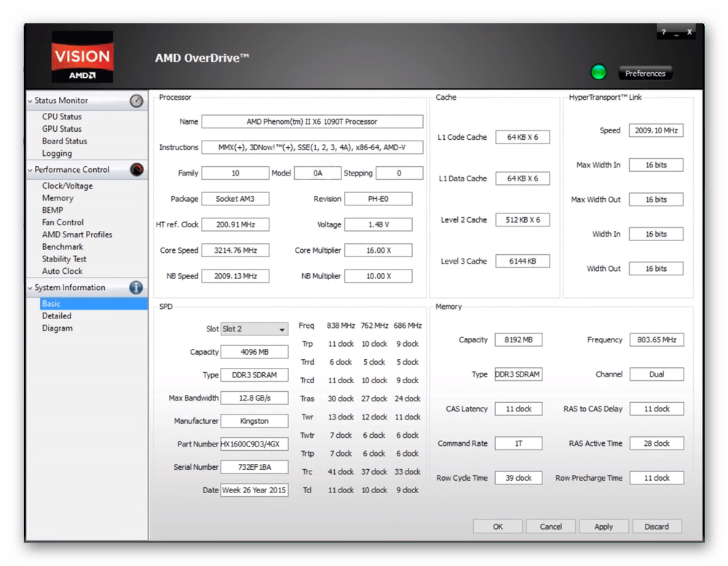Click the Performance Control speedometer icon

pyautogui.click(x=136, y=170)
